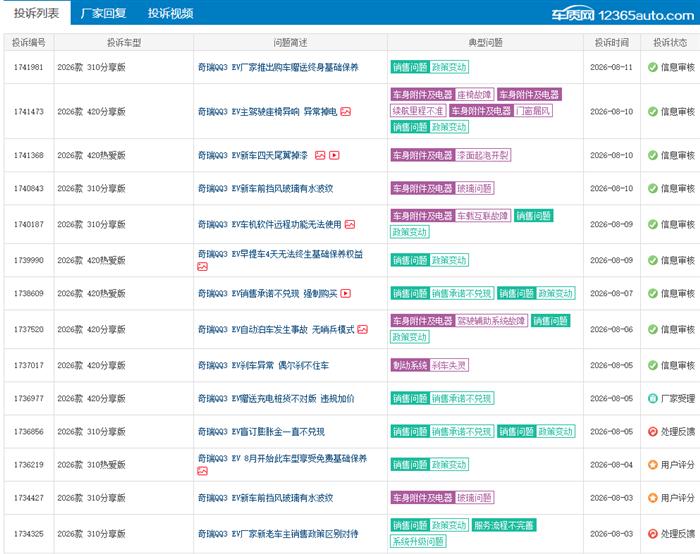Click 门窗漏风 tag
The height and width of the screenshot is (554, 700).
click(x=533, y=111)
